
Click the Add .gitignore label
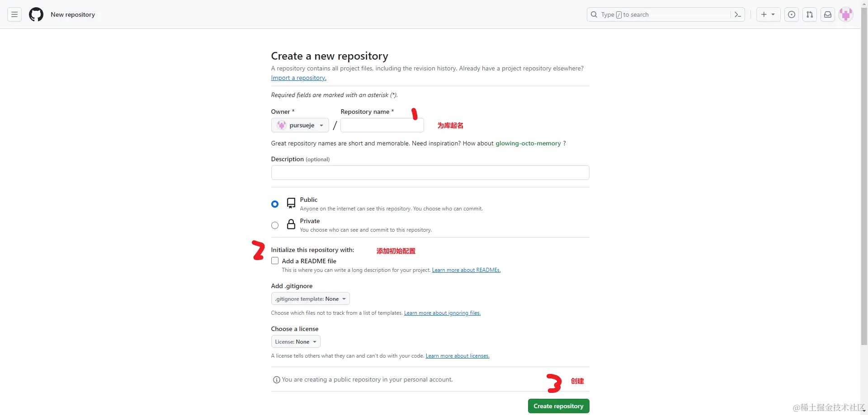coord(292,286)
